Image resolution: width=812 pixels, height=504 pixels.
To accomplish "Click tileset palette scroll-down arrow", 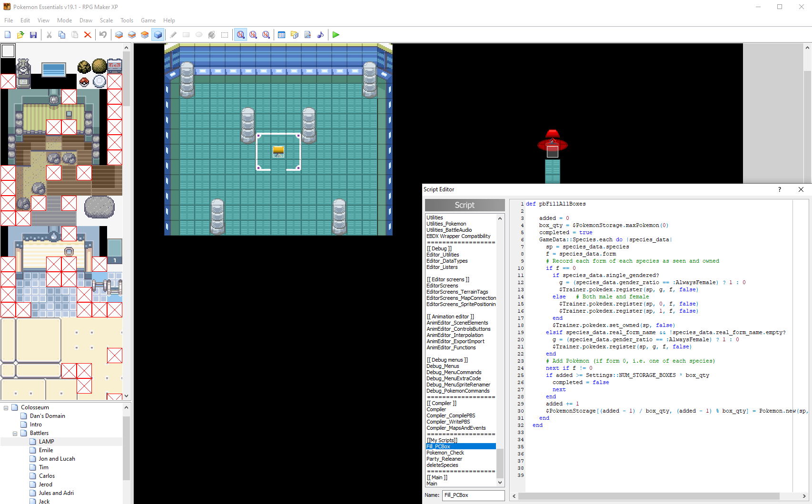I will (x=127, y=396).
